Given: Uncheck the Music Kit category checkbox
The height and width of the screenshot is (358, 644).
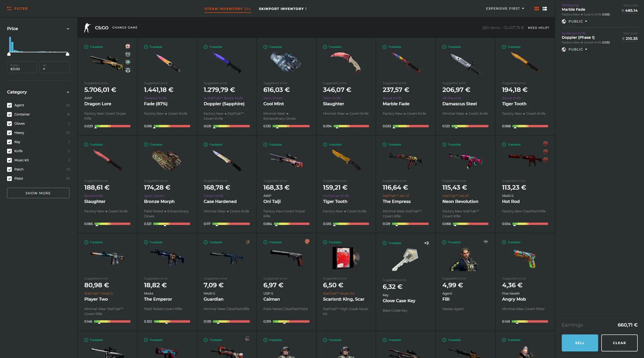Looking at the screenshot, I should pyautogui.click(x=9, y=160).
